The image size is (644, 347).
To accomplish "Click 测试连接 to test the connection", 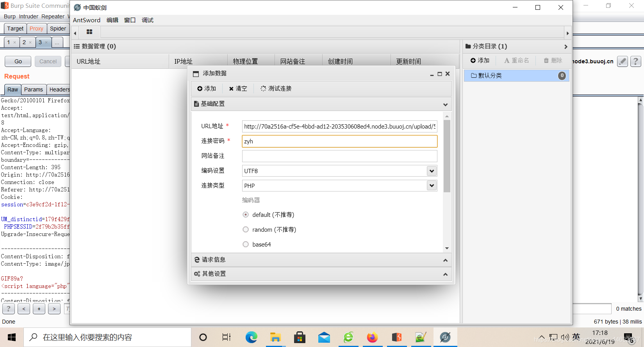I will pyautogui.click(x=276, y=89).
